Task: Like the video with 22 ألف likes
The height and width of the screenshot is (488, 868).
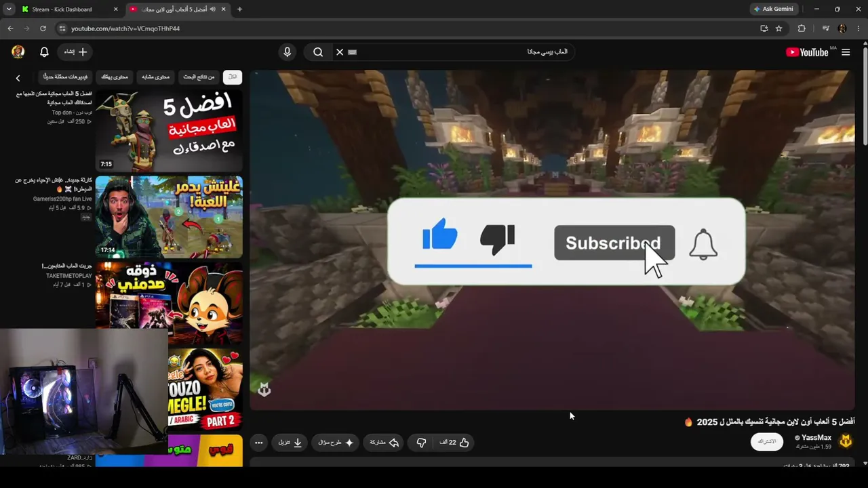Action: pos(454,443)
